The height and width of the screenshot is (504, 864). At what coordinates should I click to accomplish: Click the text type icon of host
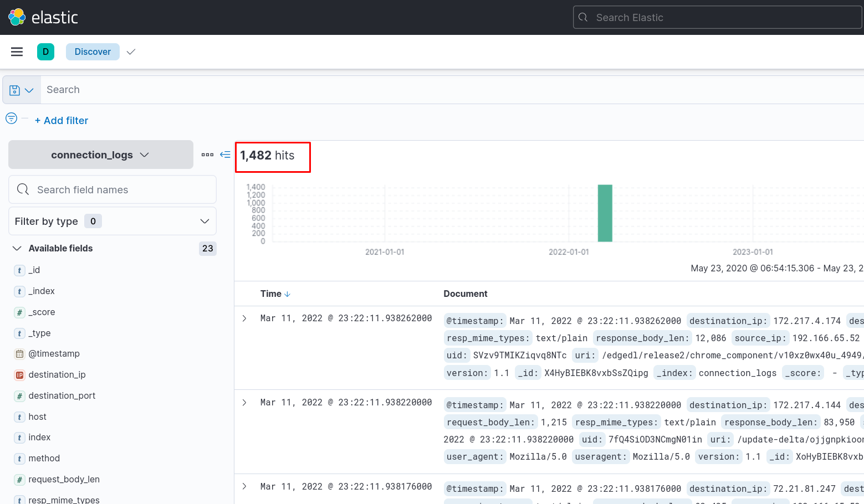click(19, 417)
